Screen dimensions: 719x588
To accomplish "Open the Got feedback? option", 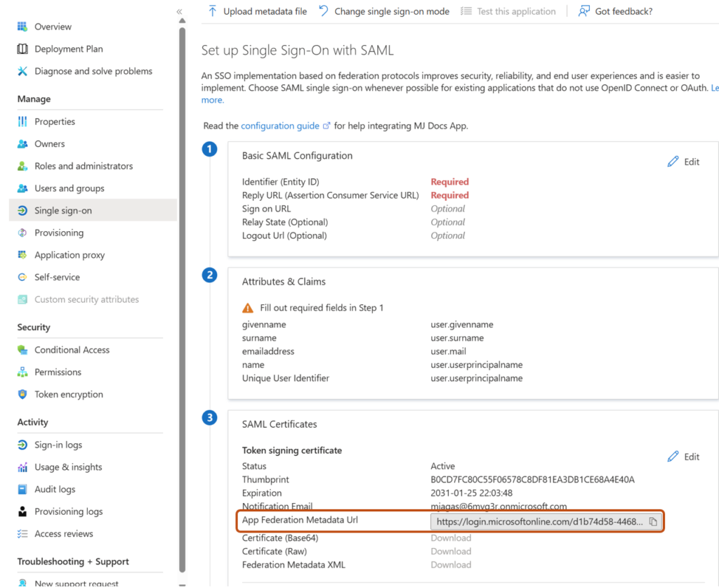I will click(x=615, y=11).
